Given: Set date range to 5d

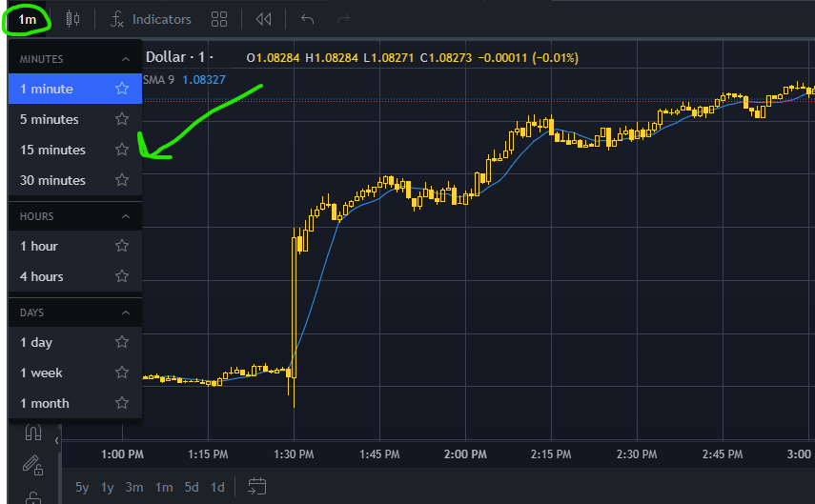Looking at the screenshot, I should [x=192, y=487].
